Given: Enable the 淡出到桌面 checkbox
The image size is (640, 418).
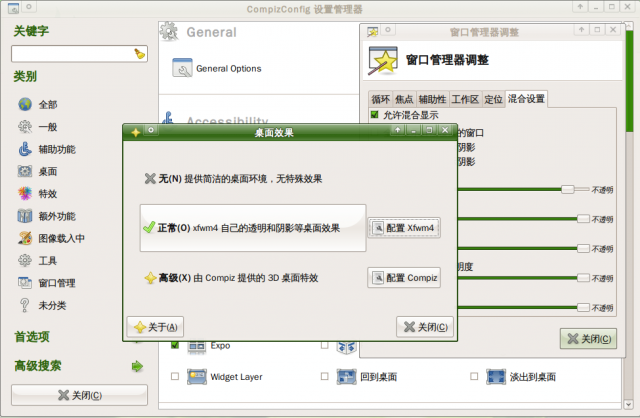Looking at the screenshot, I should [x=474, y=376].
